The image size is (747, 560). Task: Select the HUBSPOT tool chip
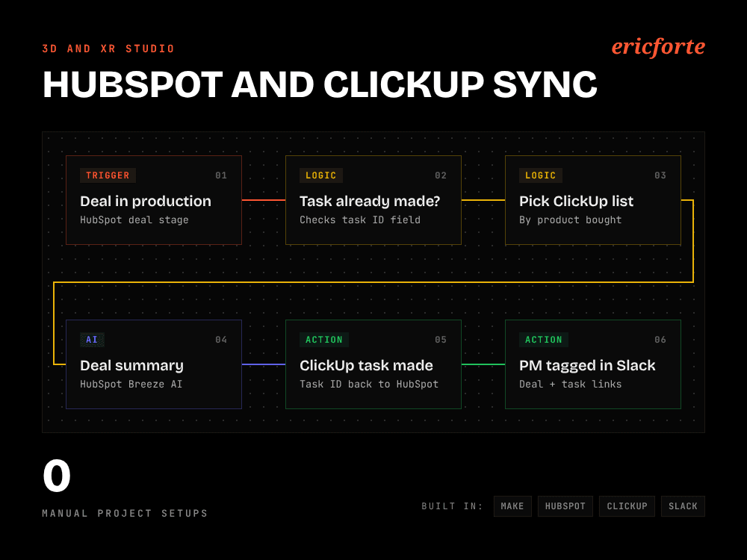[565, 506]
